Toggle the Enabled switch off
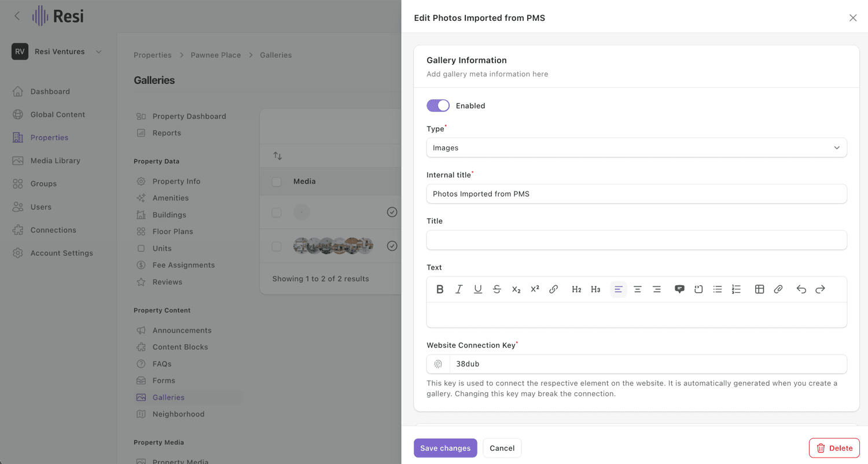 [x=438, y=106]
